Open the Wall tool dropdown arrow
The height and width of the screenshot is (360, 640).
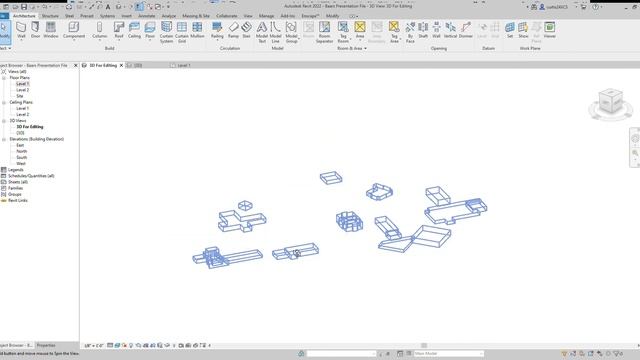coord(21,41)
